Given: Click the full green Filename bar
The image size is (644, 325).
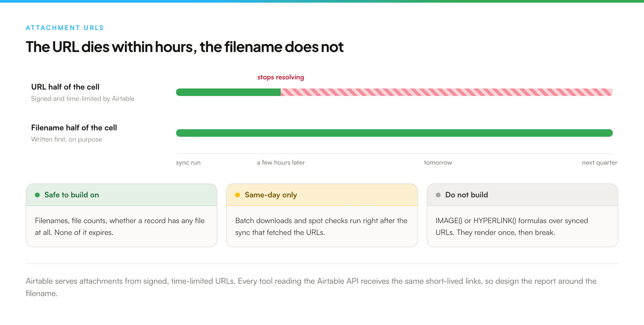Looking at the screenshot, I should pos(394,133).
